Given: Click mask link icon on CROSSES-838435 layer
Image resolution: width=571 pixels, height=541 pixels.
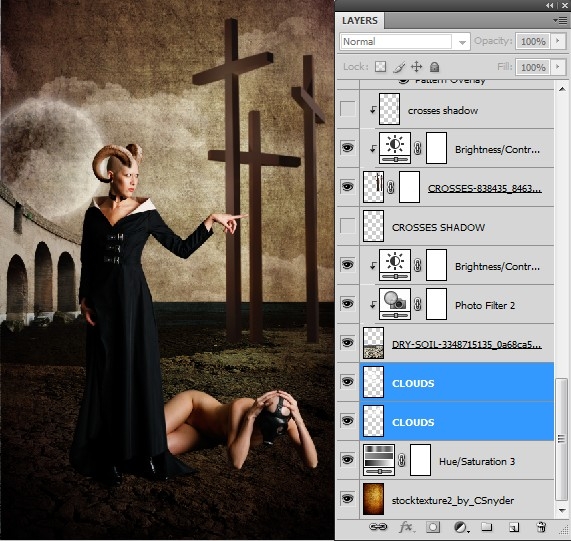Looking at the screenshot, I should click(391, 187).
